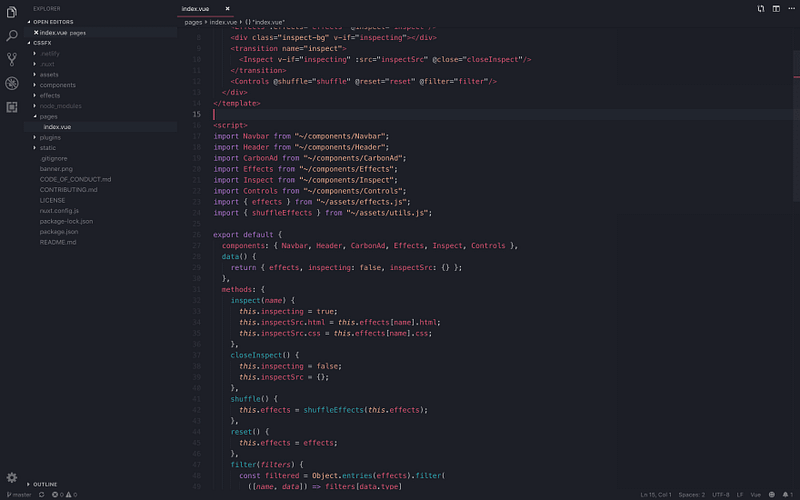
Task: Open the Extensions view icon
Action: click(x=12, y=107)
